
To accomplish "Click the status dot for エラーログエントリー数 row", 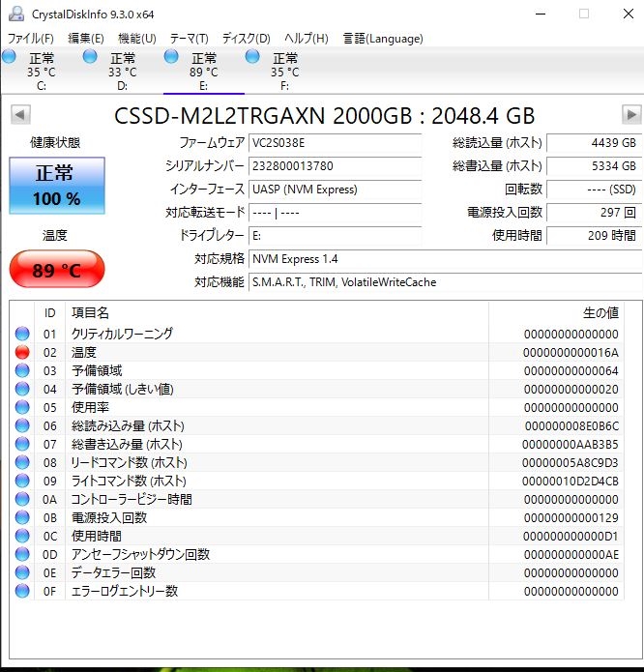I will [22, 591].
